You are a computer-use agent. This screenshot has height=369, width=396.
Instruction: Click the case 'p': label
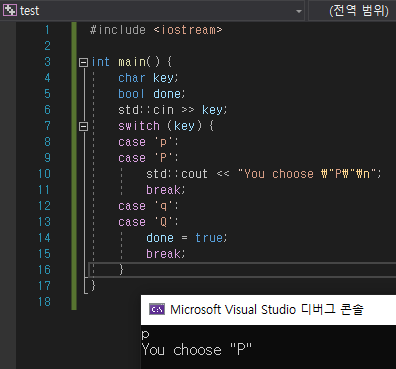[x=148, y=142]
